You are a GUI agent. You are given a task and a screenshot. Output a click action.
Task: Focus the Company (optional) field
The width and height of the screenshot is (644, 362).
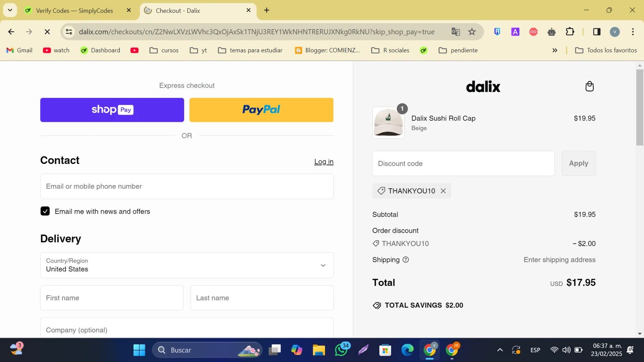tap(187, 328)
